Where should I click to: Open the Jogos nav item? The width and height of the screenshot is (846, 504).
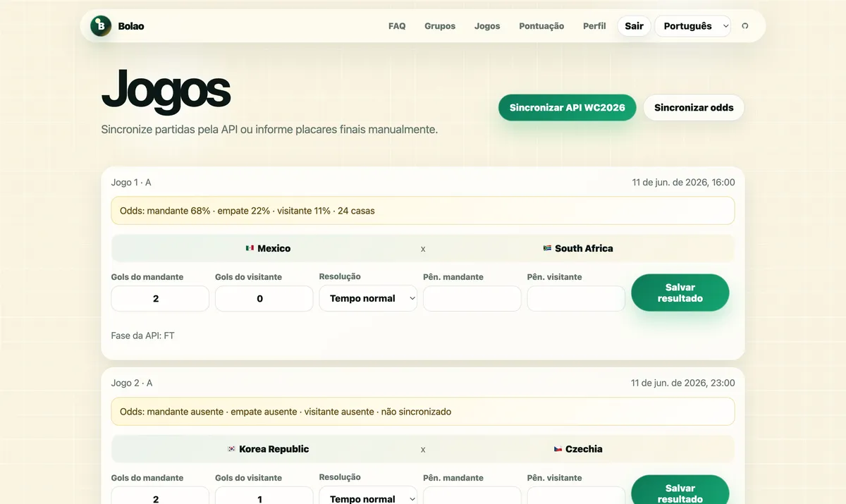coord(487,26)
